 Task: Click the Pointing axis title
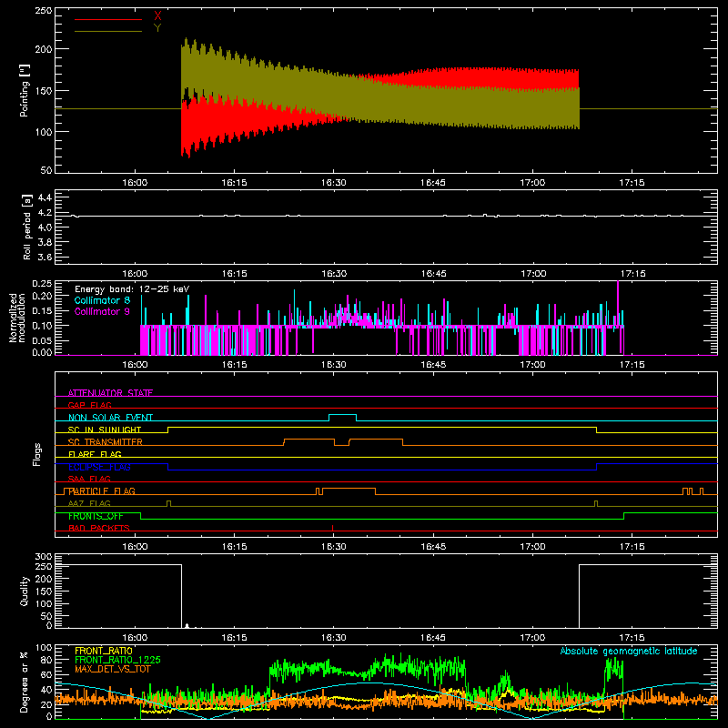point(25,90)
